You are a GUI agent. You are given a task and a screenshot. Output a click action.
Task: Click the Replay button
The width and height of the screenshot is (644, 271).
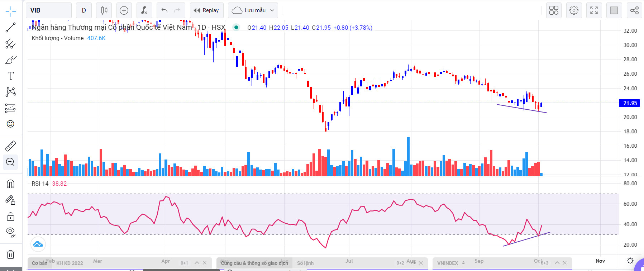206,10
